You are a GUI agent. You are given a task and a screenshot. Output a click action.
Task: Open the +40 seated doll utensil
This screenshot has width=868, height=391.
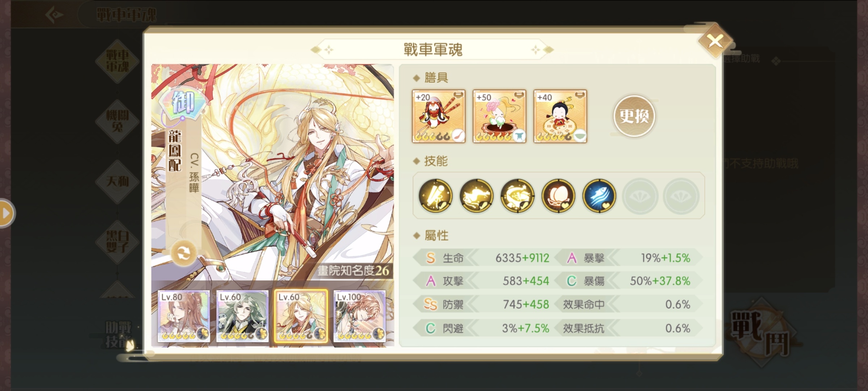pos(560,116)
